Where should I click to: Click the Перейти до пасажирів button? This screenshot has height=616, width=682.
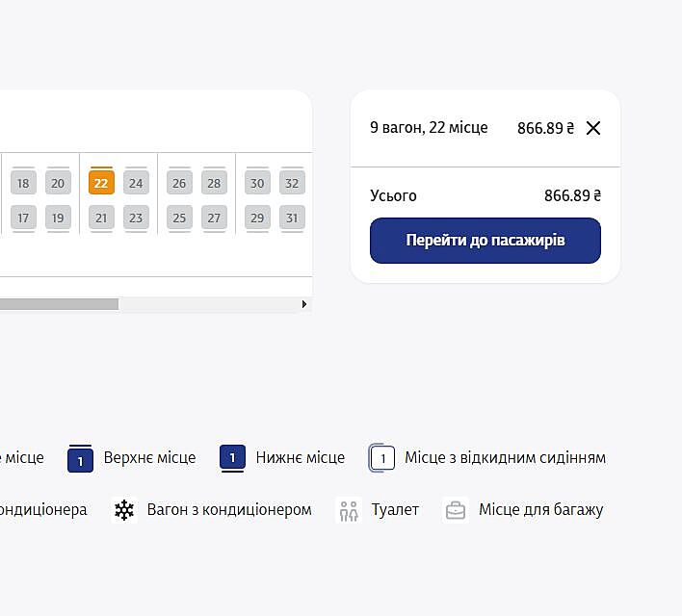tap(485, 241)
